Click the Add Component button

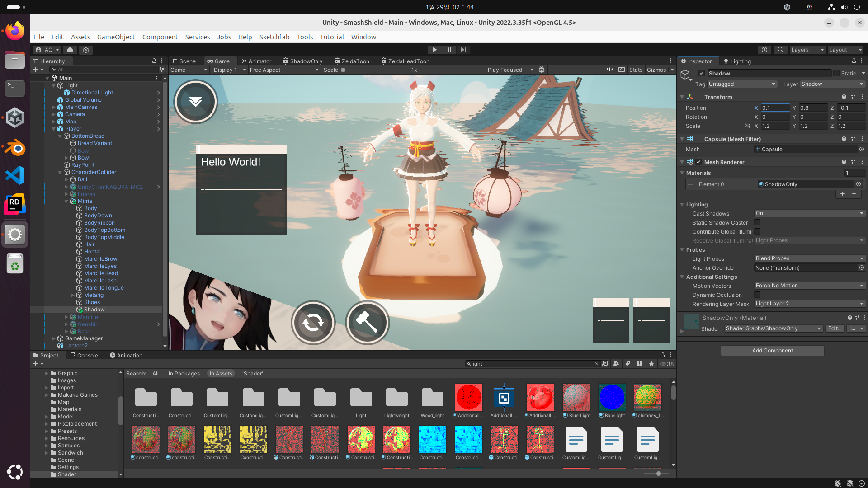pyautogui.click(x=772, y=351)
